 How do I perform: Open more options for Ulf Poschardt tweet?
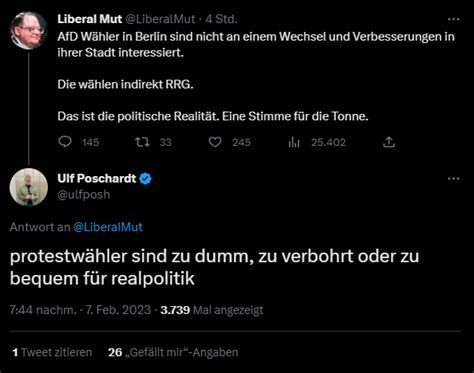pos(453,179)
